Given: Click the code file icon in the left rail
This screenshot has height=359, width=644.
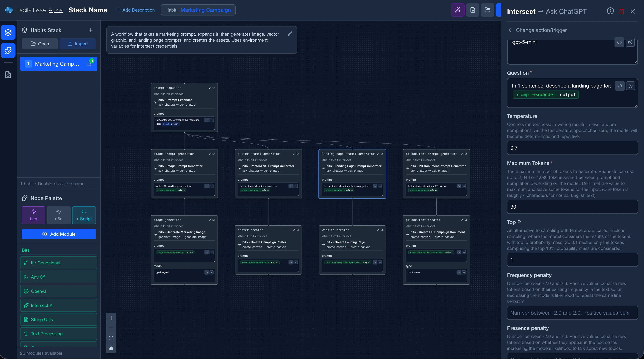Looking at the screenshot, I should pyautogui.click(x=8, y=74).
